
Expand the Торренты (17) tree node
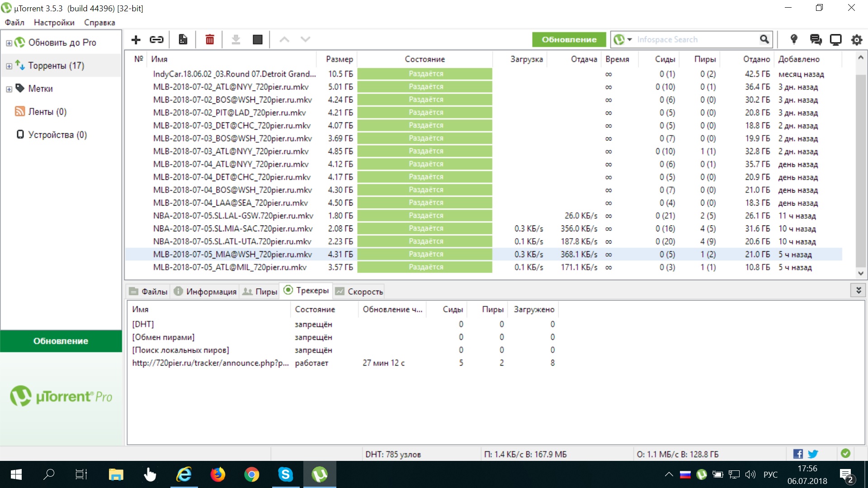pos(9,66)
